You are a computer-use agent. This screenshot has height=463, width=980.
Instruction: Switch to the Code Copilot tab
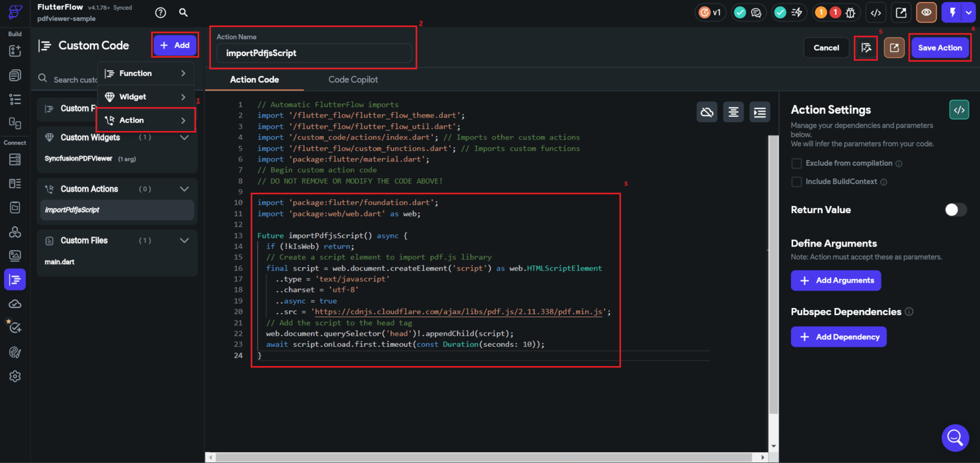coord(353,79)
